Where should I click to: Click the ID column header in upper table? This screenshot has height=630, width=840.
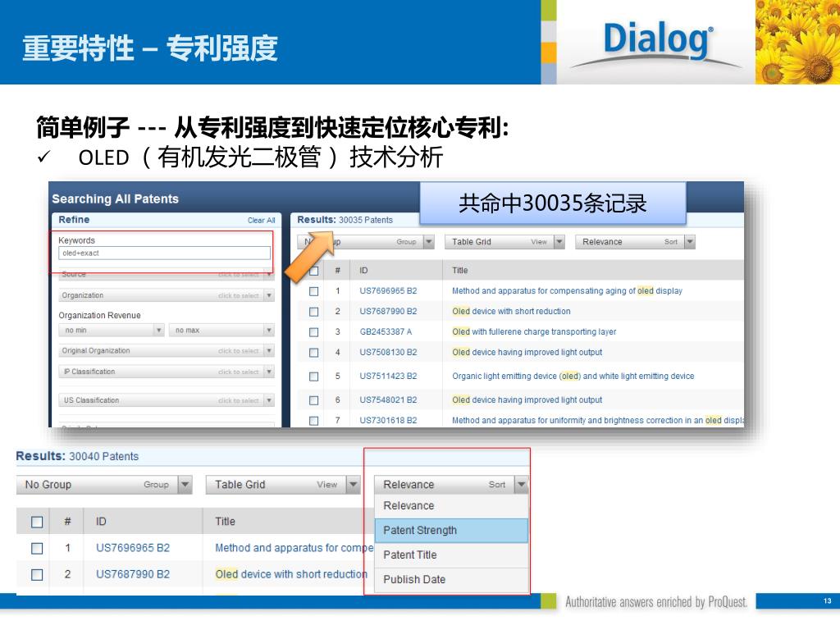tap(363, 271)
